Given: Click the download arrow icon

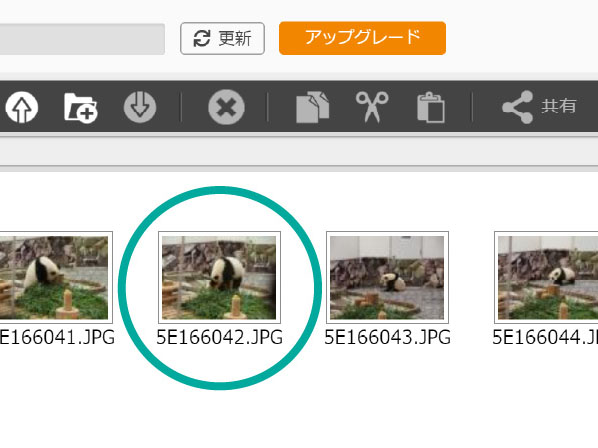Looking at the screenshot, I should click(140, 107).
